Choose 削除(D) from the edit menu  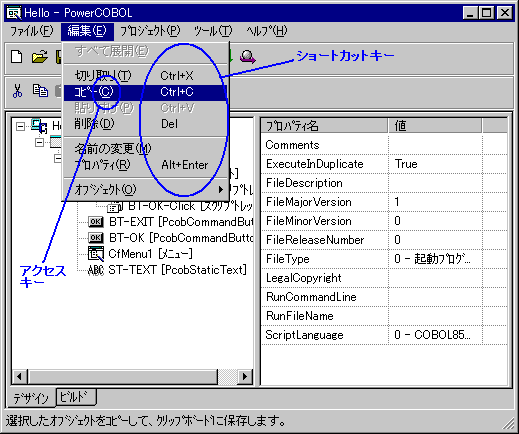(145, 124)
